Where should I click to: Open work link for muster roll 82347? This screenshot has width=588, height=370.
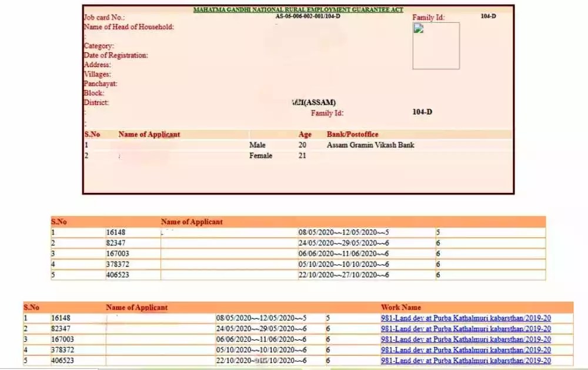(x=466, y=329)
